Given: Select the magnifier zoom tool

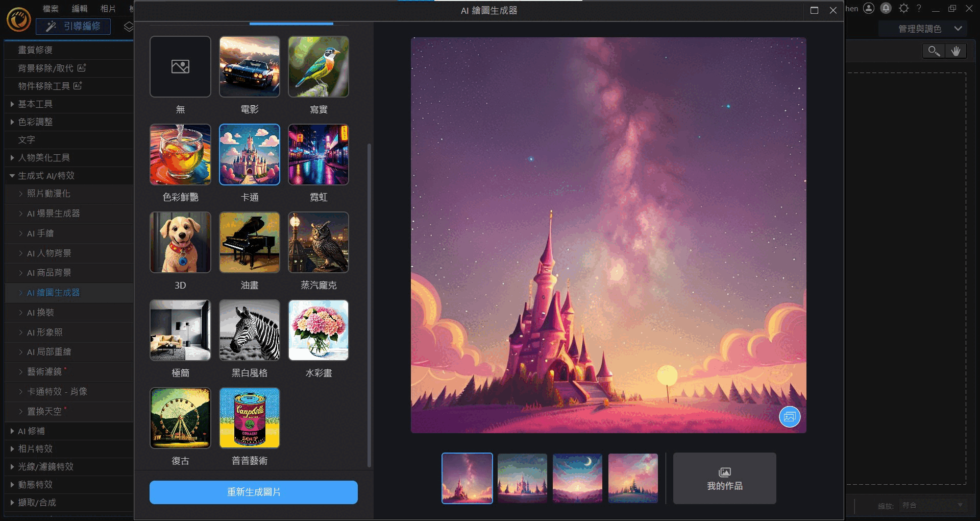Looking at the screenshot, I should tap(934, 51).
